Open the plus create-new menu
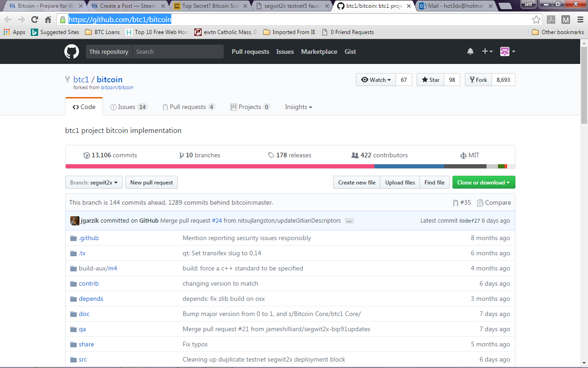 click(487, 52)
